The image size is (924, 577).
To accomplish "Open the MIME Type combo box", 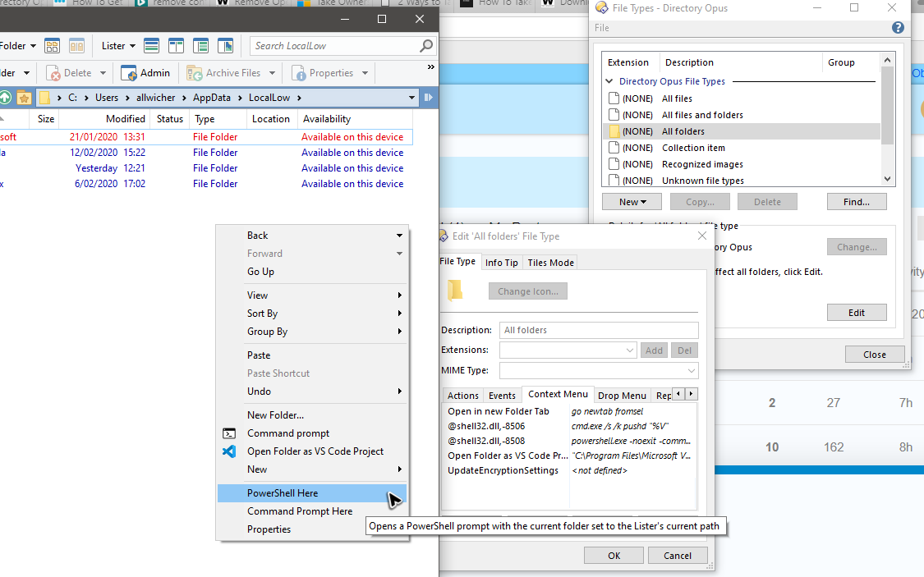I will click(x=691, y=371).
